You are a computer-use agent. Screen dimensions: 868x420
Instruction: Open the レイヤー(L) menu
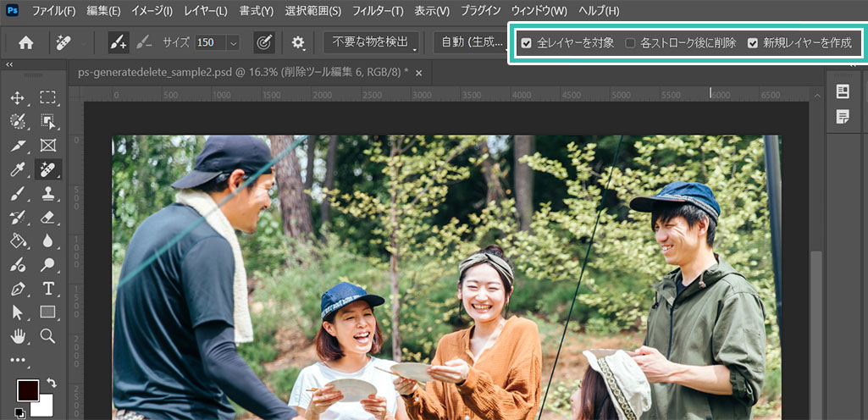pos(206,10)
